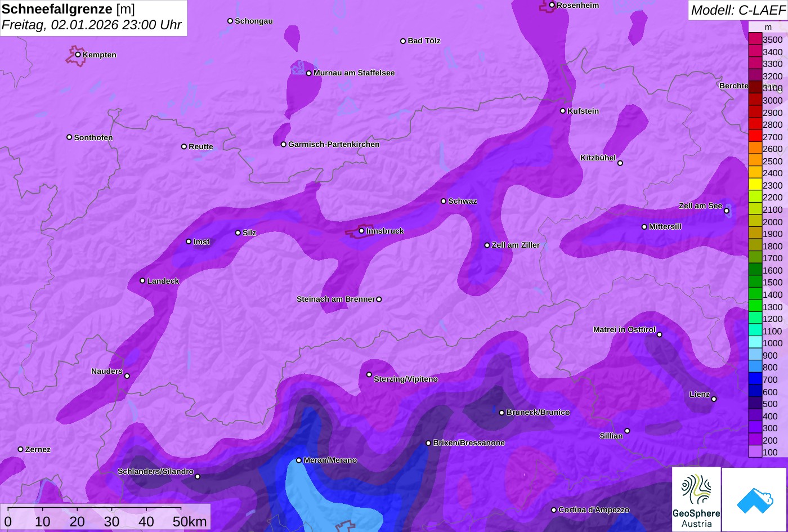This screenshot has height=532, width=788.
Task: Click the Schongau location dot
Action: pos(230,21)
